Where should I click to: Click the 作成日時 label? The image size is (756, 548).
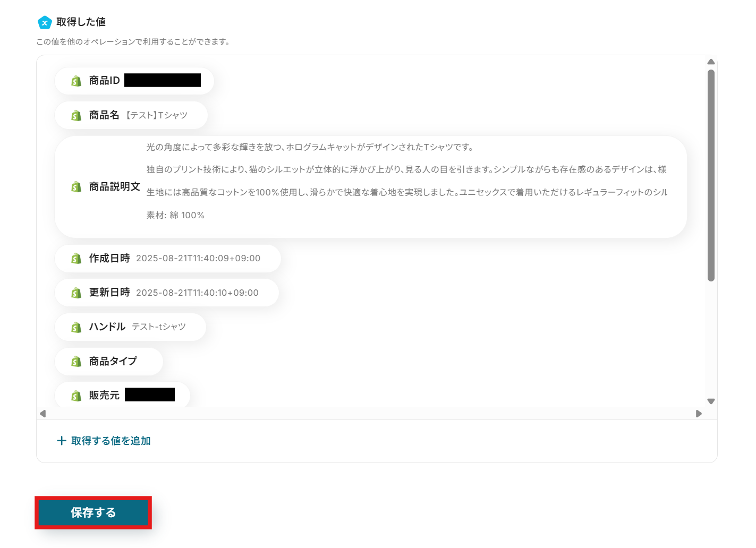pos(109,259)
